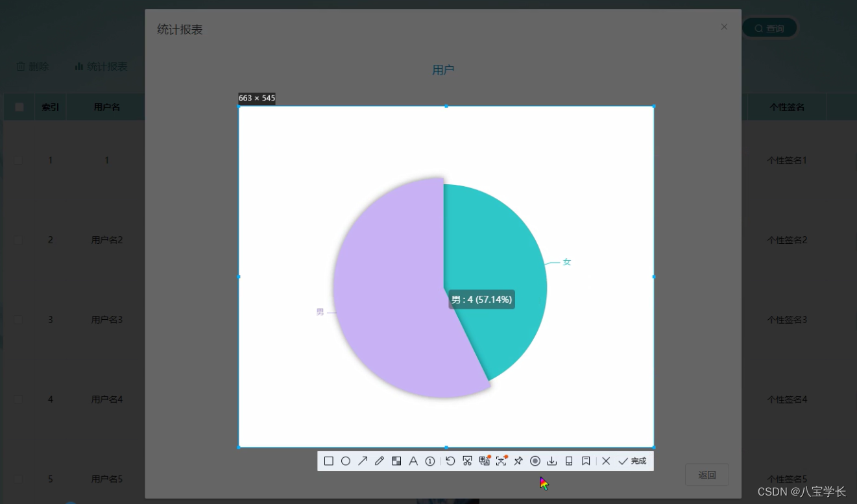Pick the arrow annotation tool
Image resolution: width=857 pixels, height=504 pixels.
click(x=363, y=461)
